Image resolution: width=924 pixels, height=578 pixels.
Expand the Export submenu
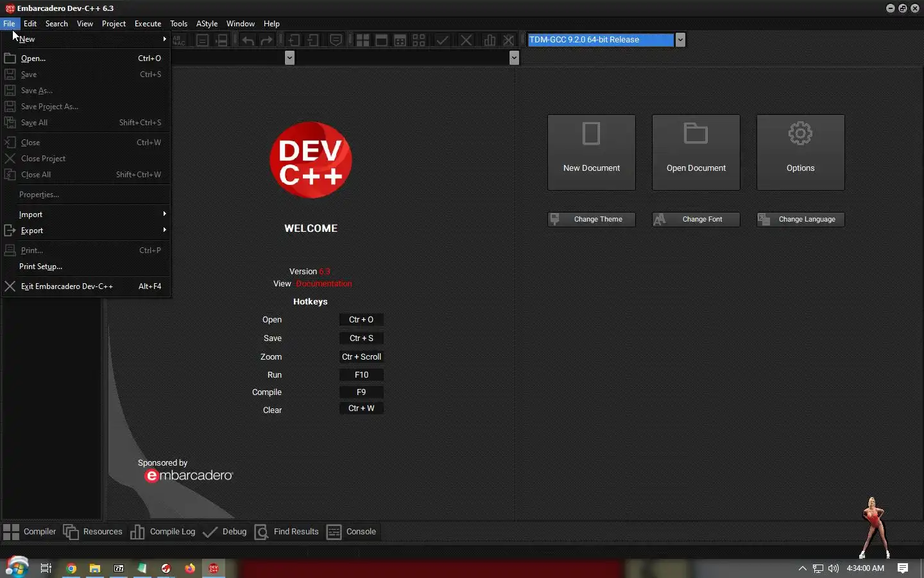point(85,231)
